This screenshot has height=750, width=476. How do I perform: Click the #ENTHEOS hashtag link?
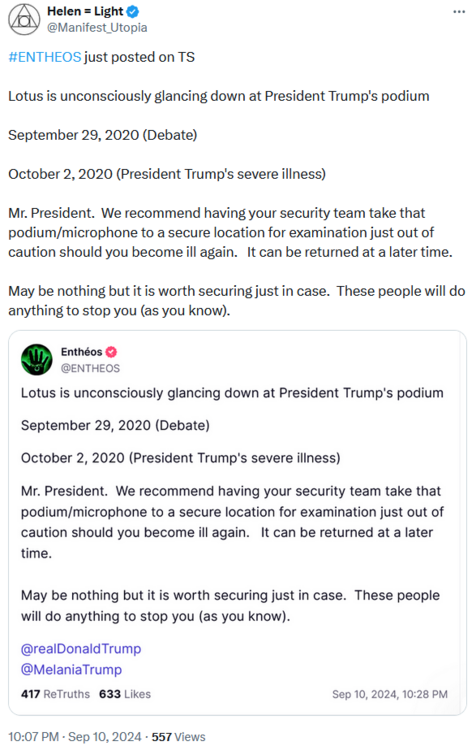(45, 57)
